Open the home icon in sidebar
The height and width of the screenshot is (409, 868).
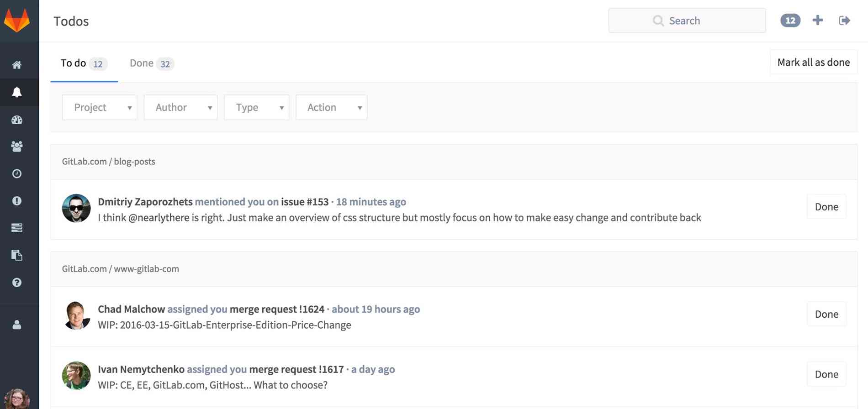pos(17,65)
